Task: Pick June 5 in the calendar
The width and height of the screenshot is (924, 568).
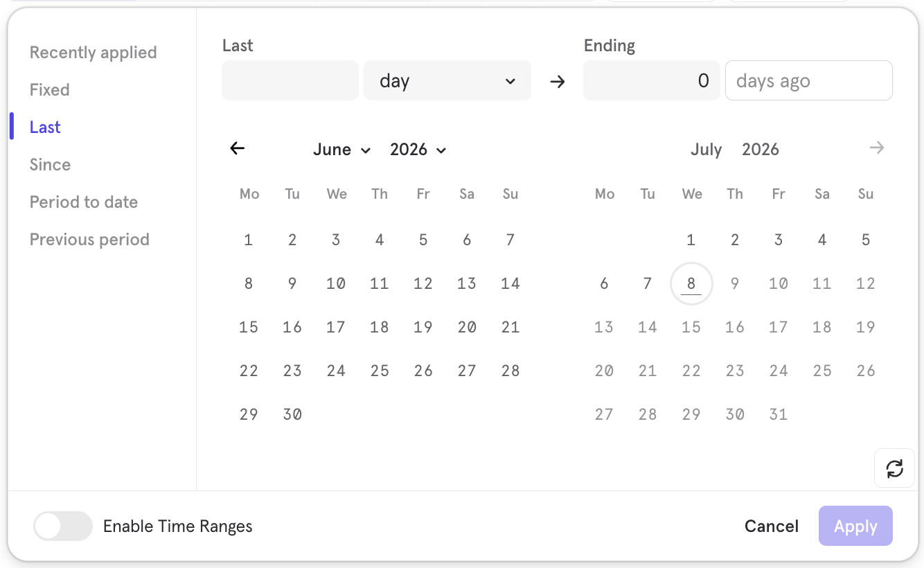Action: pyautogui.click(x=423, y=240)
